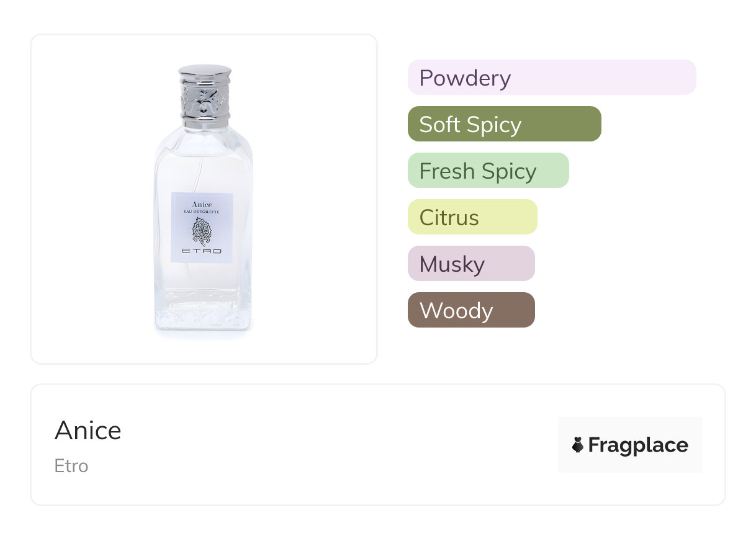The image size is (756, 536).
Task: Click the paisley emblem on bottle label
Action: 202,231
